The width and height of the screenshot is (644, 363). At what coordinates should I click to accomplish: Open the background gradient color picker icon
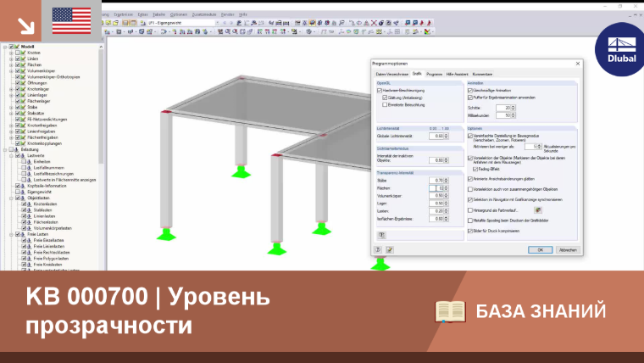(x=537, y=210)
